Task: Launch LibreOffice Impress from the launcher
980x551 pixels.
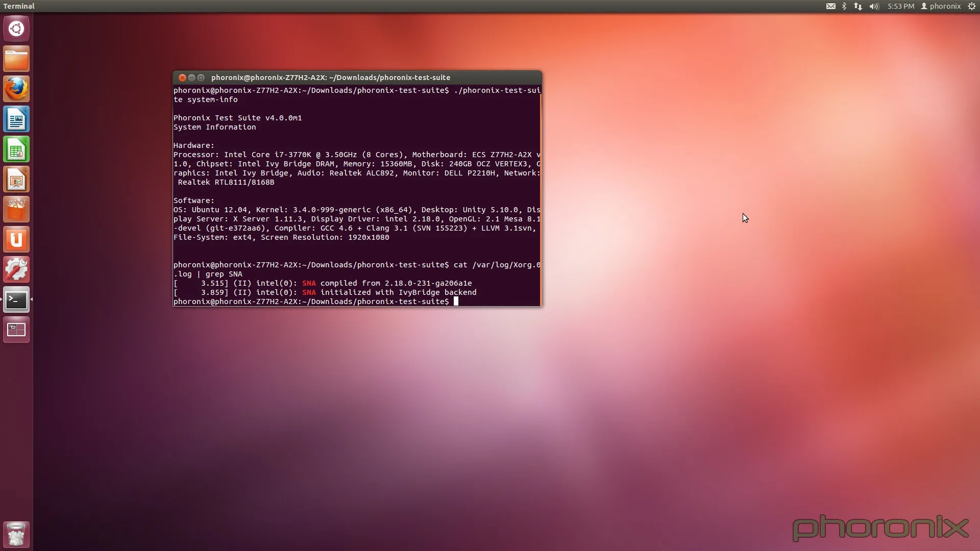Action: [16, 179]
